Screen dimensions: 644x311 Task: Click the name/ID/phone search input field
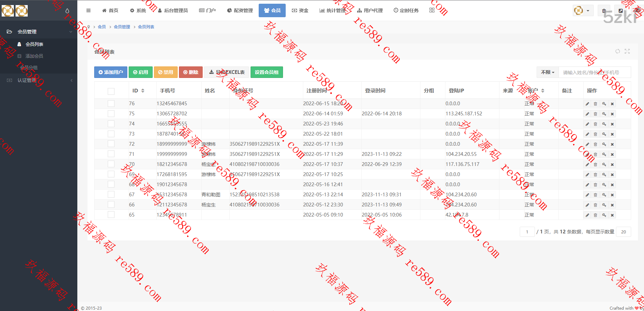click(x=594, y=73)
